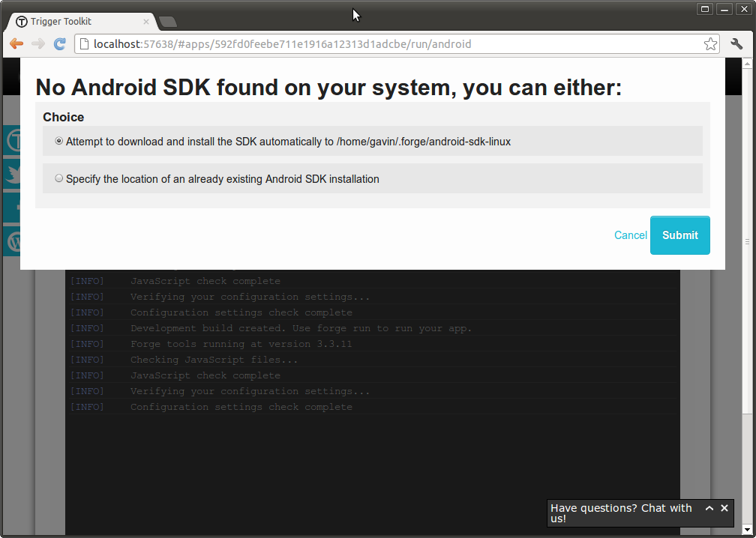Open the browser wrench settings menu
The height and width of the screenshot is (538, 756).
click(736, 43)
